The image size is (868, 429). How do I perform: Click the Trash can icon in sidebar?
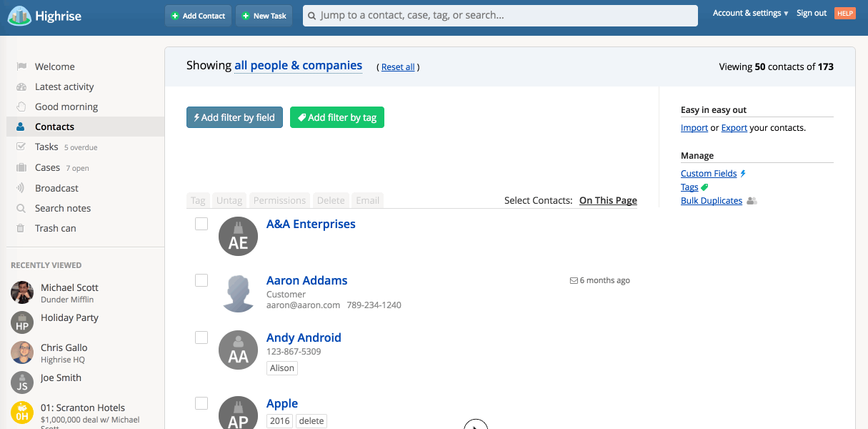point(21,228)
